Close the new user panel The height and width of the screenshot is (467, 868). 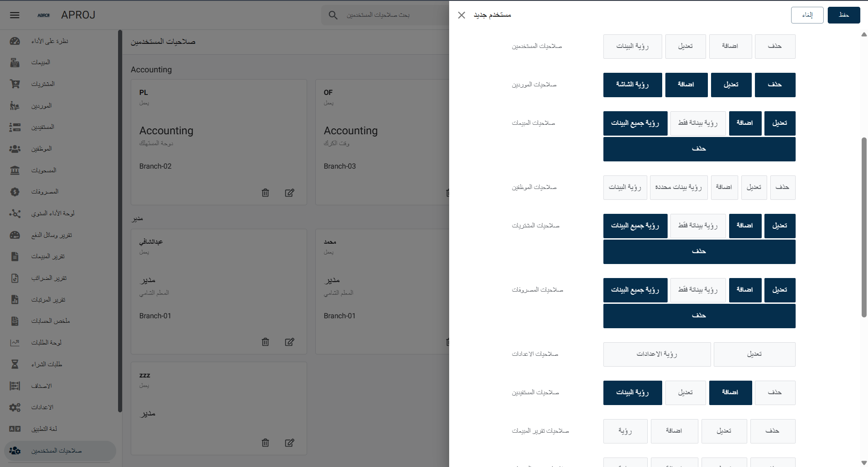pyautogui.click(x=461, y=15)
